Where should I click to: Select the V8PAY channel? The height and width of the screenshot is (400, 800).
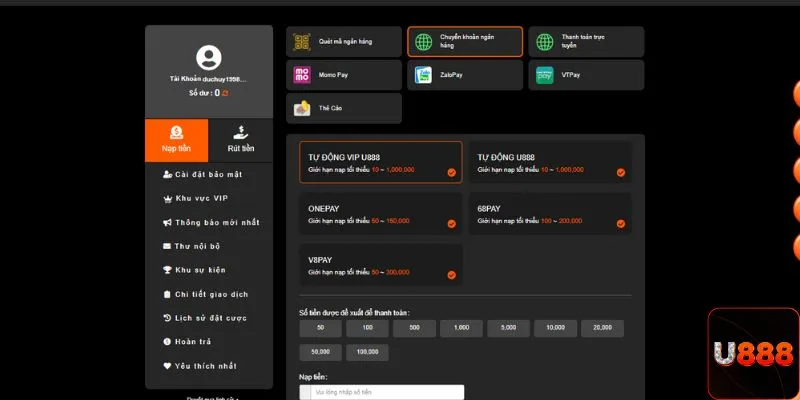(381, 265)
